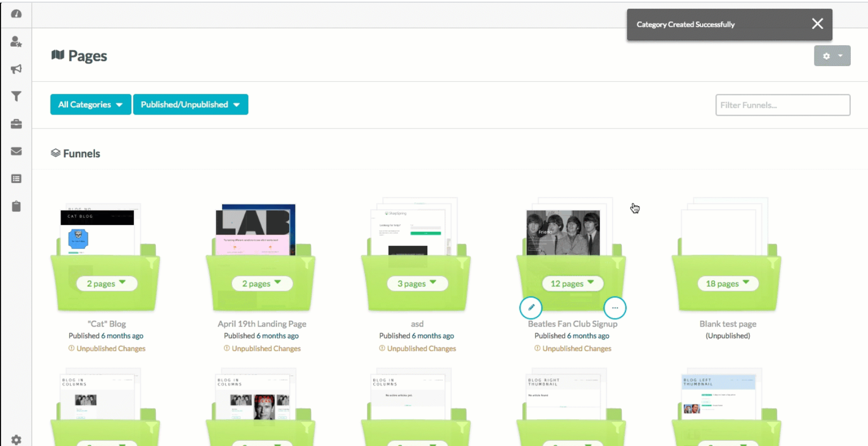The width and height of the screenshot is (868, 446).
Task: Expand 2 pages dropdown on April 19th Landing Page
Action: [x=262, y=284]
